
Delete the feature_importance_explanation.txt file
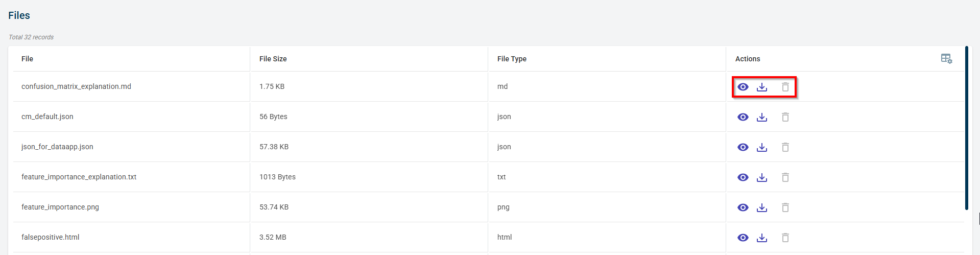tap(785, 177)
